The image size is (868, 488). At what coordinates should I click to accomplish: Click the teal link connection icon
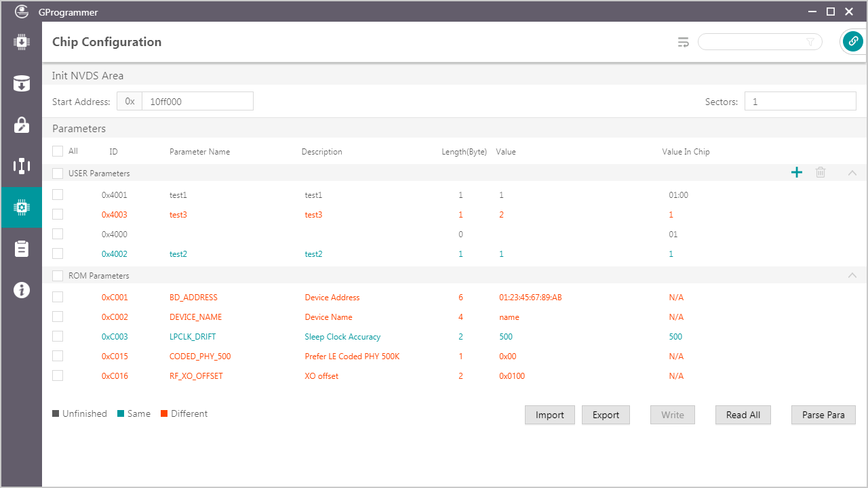[x=852, y=42]
